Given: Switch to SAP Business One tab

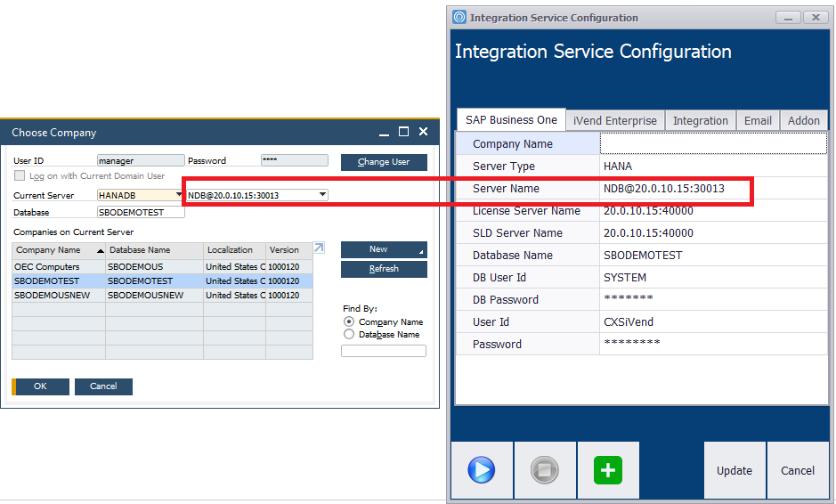Looking at the screenshot, I should pyautogui.click(x=511, y=120).
